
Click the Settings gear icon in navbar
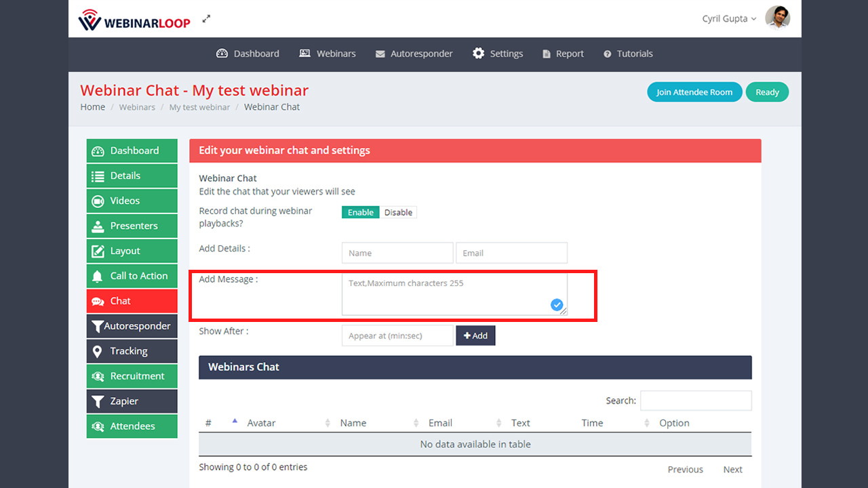tap(479, 54)
